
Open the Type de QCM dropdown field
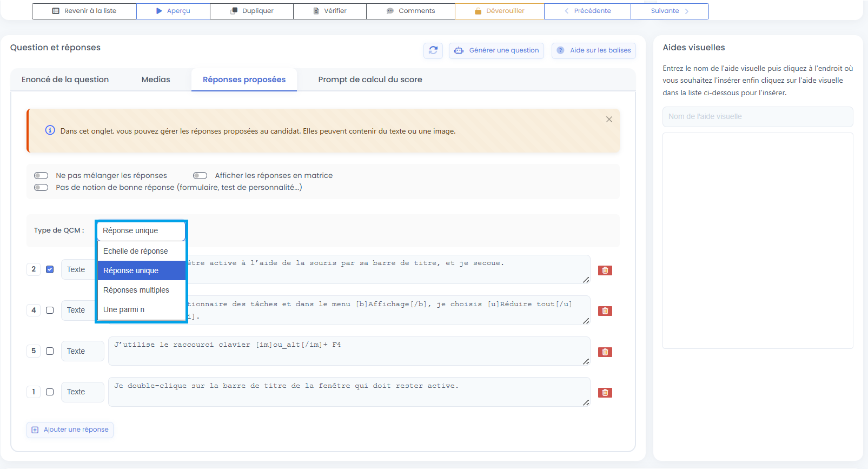click(141, 231)
